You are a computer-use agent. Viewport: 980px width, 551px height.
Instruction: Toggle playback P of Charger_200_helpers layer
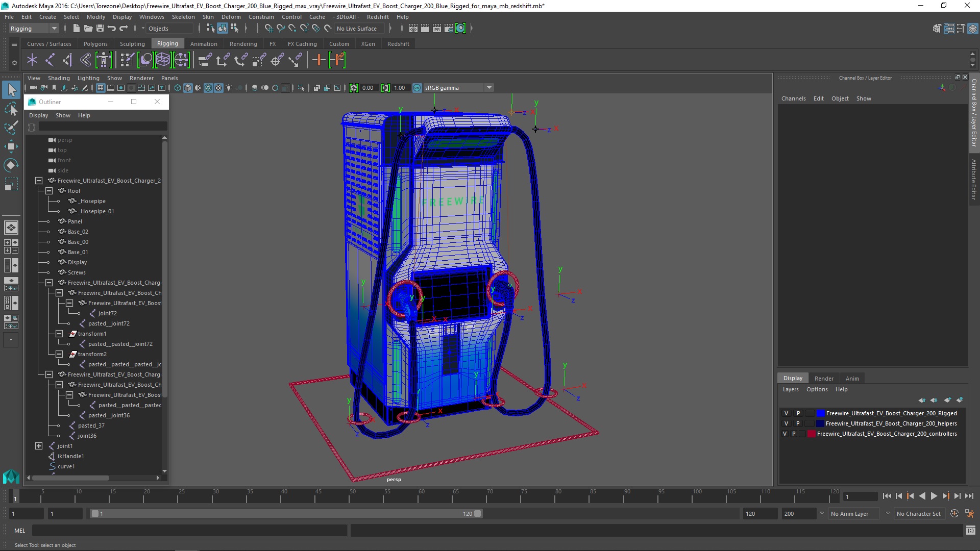click(798, 424)
